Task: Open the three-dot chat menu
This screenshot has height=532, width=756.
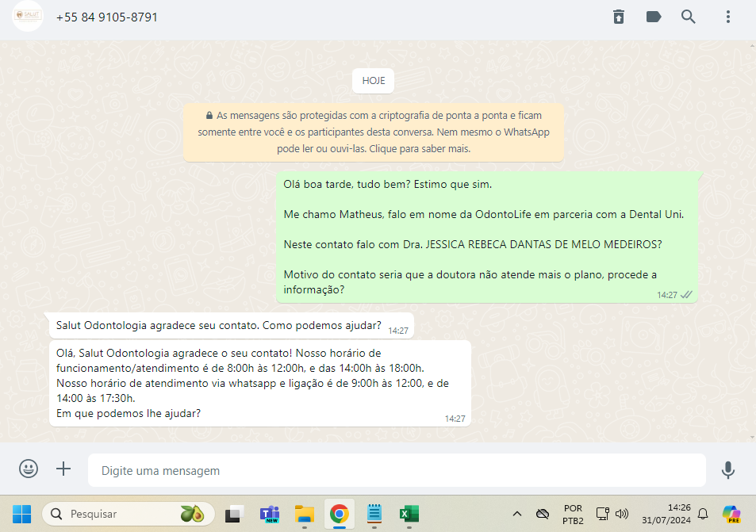Action: pyautogui.click(x=728, y=17)
